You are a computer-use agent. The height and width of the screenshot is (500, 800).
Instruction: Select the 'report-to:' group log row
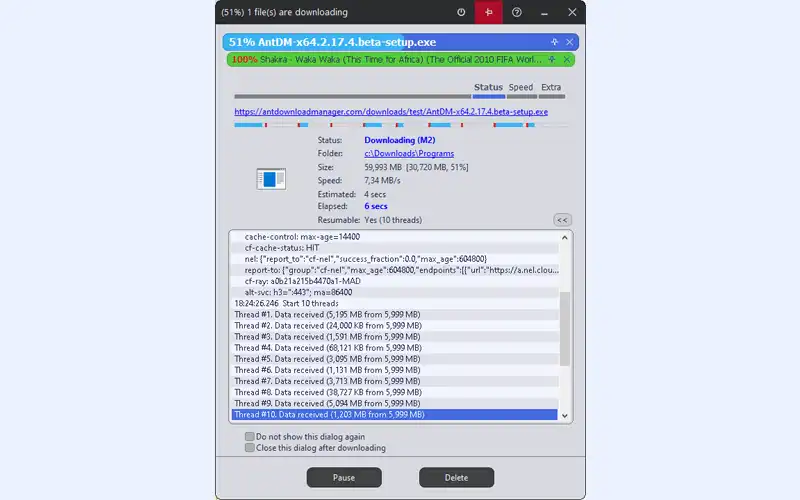tap(395, 270)
